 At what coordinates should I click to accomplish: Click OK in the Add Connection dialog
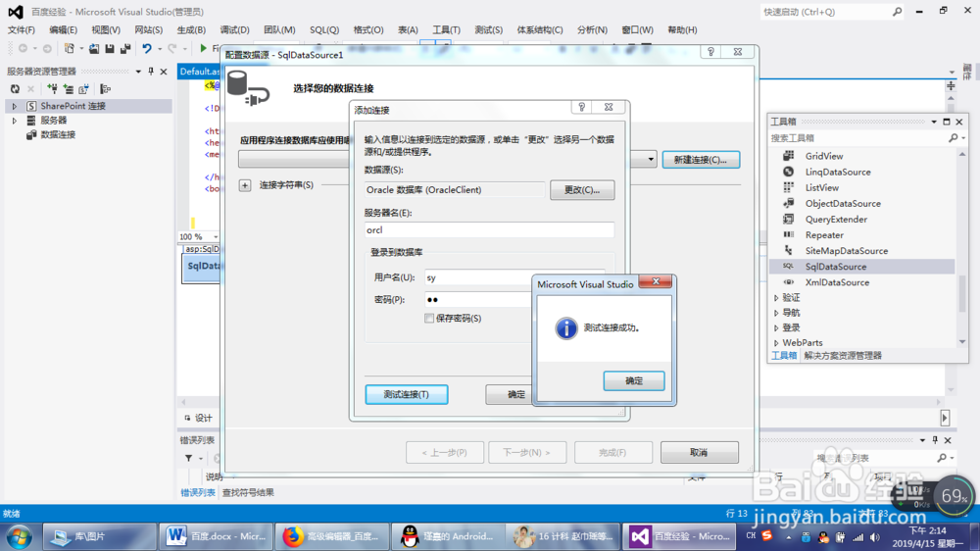point(510,394)
